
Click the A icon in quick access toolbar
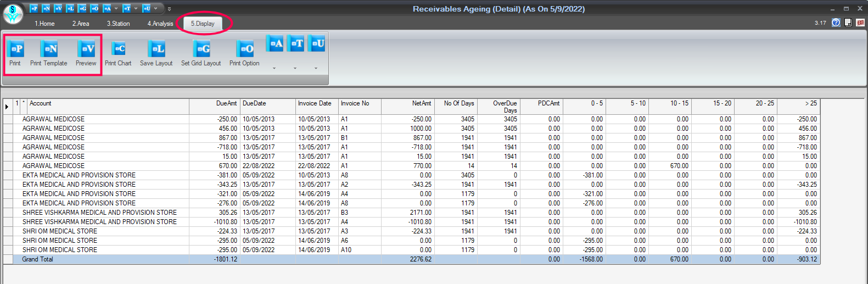107,8
